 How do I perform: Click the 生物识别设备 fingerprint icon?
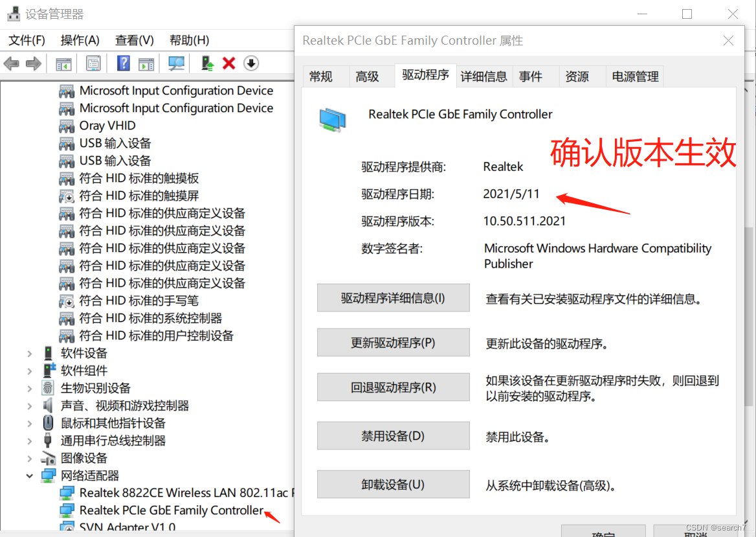[48, 388]
